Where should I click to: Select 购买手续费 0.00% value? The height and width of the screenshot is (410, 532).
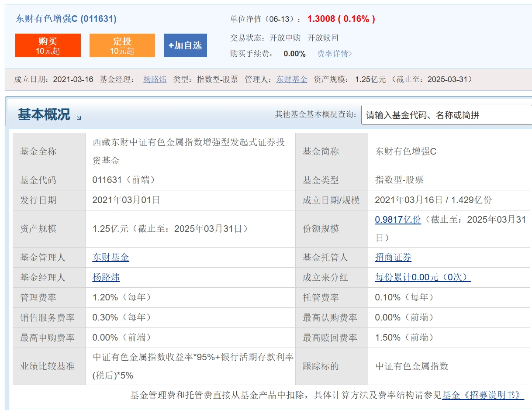tap(294, 54)
